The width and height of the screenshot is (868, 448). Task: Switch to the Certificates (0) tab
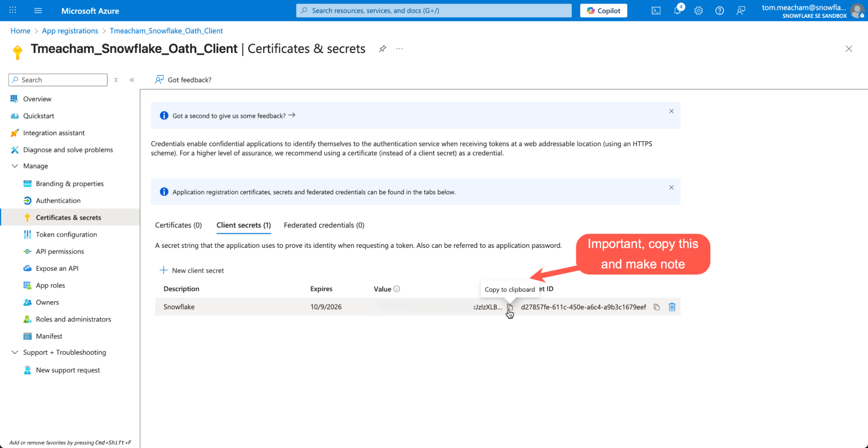(178, 225)
